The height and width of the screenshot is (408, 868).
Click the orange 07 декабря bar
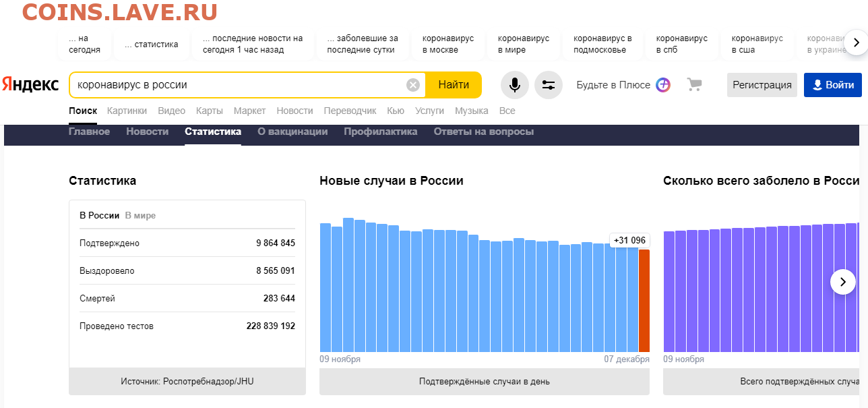pyautogui.click(x=644, y=301)
